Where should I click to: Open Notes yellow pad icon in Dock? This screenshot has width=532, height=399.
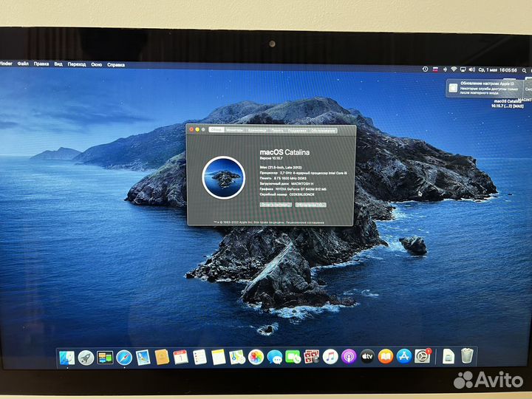tap(219, 358)
